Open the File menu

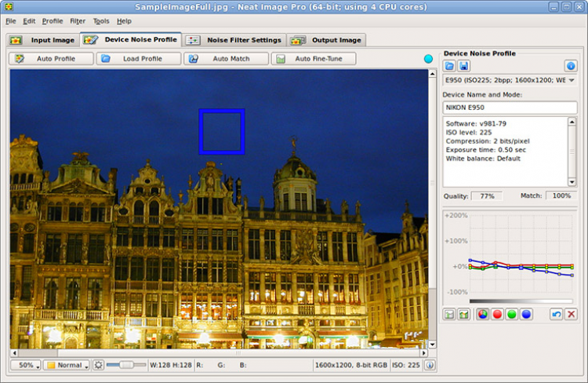click(x=10, y=21)
